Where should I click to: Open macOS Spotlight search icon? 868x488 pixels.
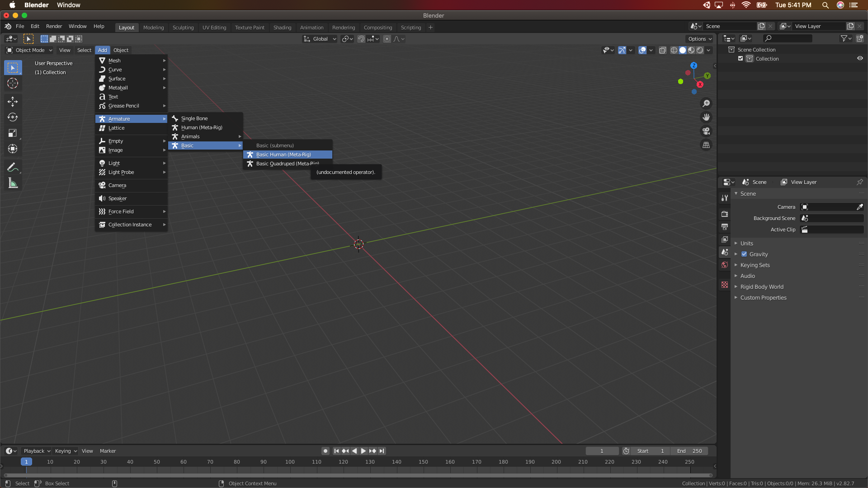825,5
